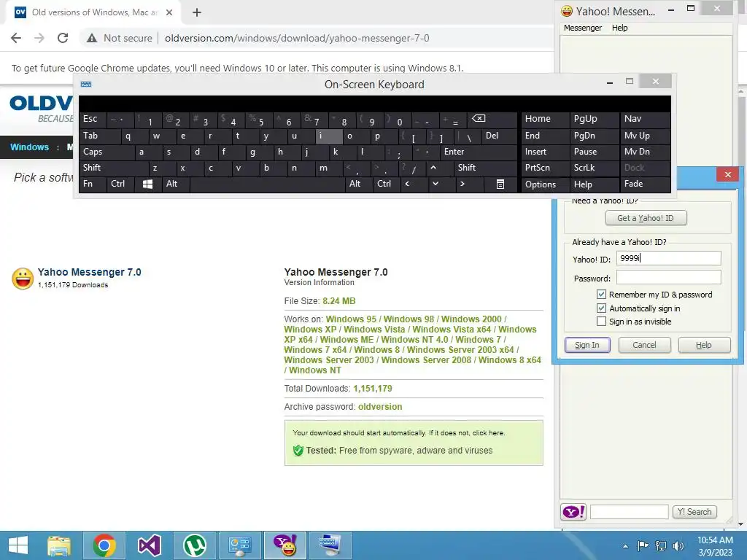Check Sign in as invisible

pyautogui.click(x=601, y=322)
